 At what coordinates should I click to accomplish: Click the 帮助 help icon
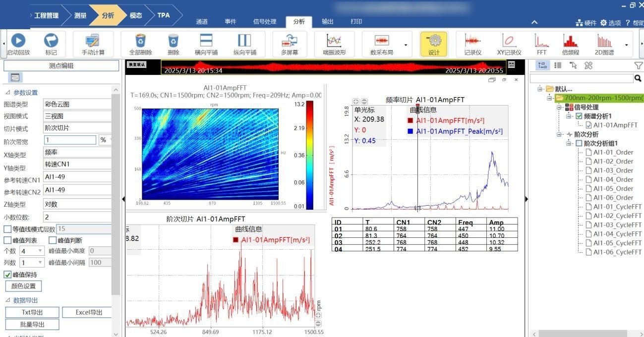click(634, 23)
